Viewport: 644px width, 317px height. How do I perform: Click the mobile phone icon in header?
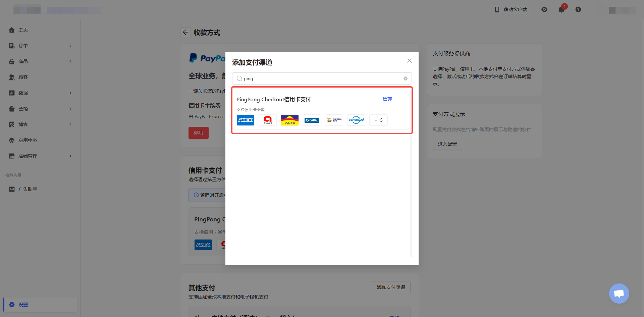(x=497, y=9)
